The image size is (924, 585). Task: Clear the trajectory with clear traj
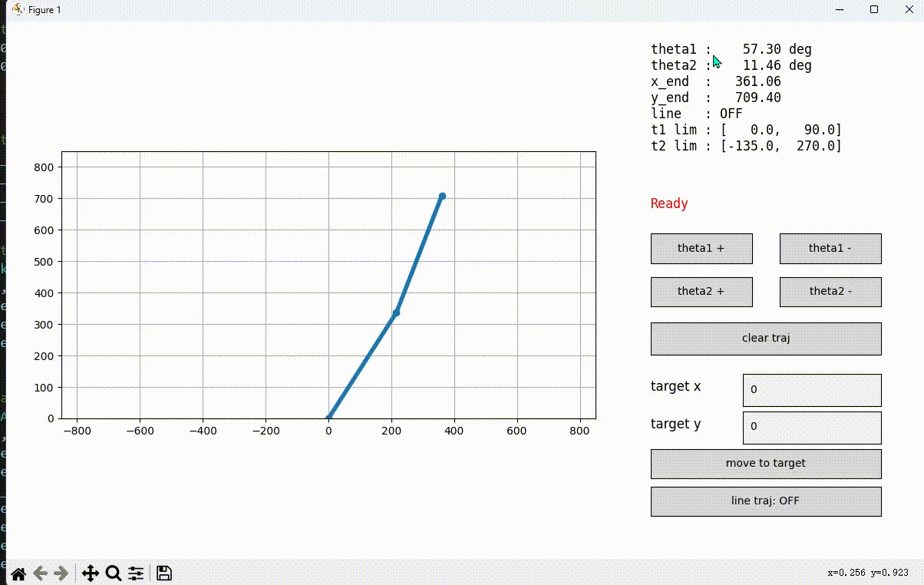[766, 339]
